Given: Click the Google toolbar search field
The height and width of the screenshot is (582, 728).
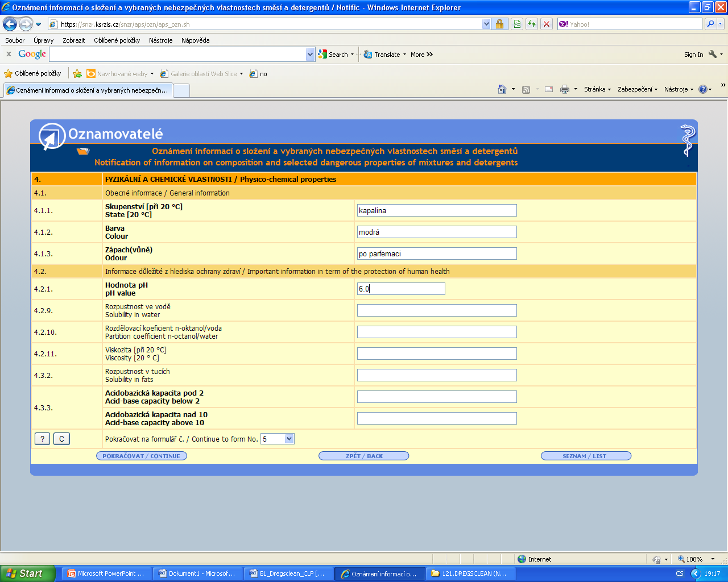Looking at the screenshot, I should pyautogui.click(x=178, y=54).
